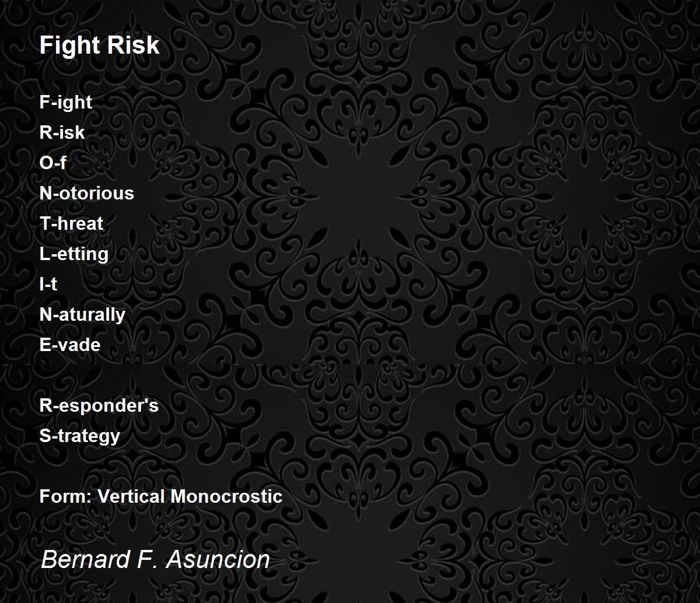
Task: Click the word E-vade
Action: (70, 345)
